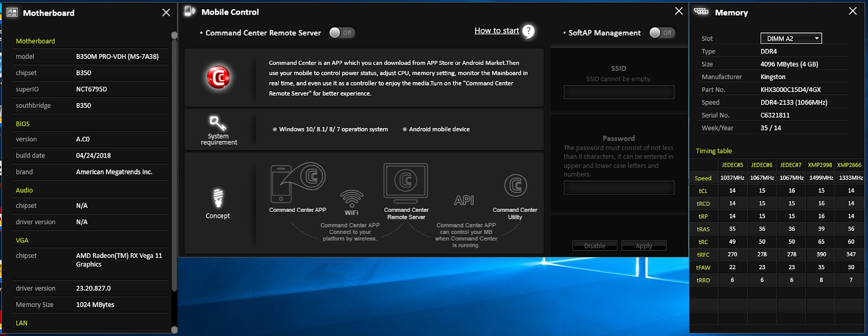868x336 pixels.
Task: Open the DIMM A2 slot dropdown
Action: 791,38
